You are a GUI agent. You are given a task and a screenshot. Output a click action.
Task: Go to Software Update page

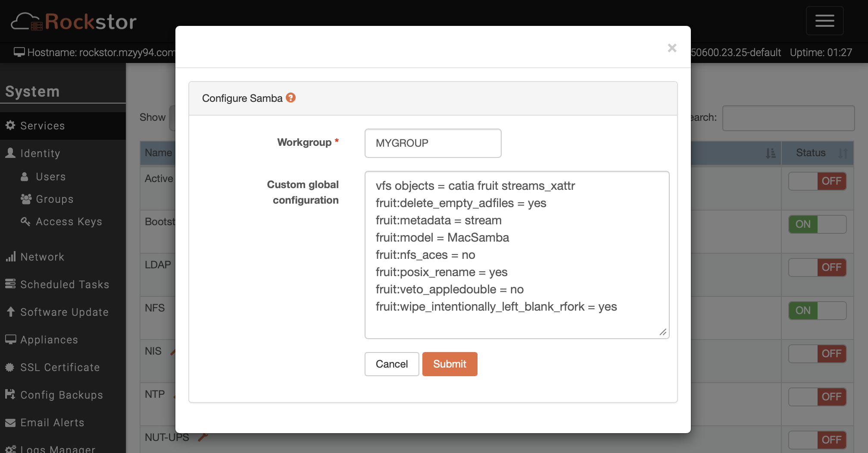[x=64, y=312]
